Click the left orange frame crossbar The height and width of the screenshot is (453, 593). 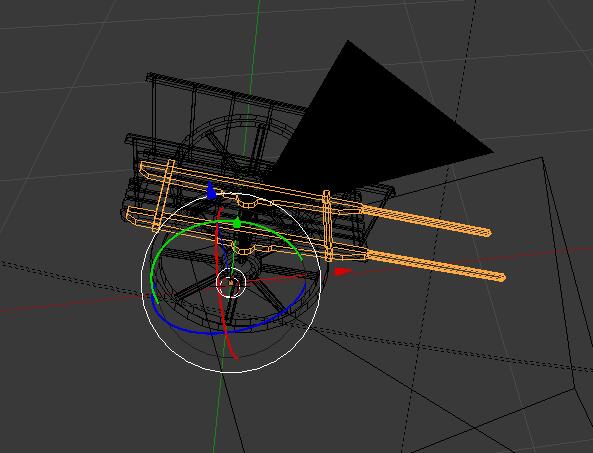pos(164,195)
